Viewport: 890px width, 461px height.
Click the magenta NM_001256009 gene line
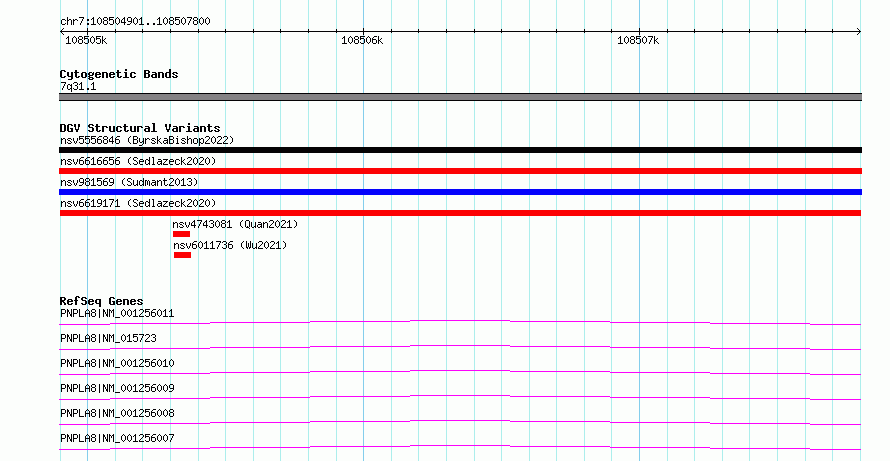pos(460,397)
